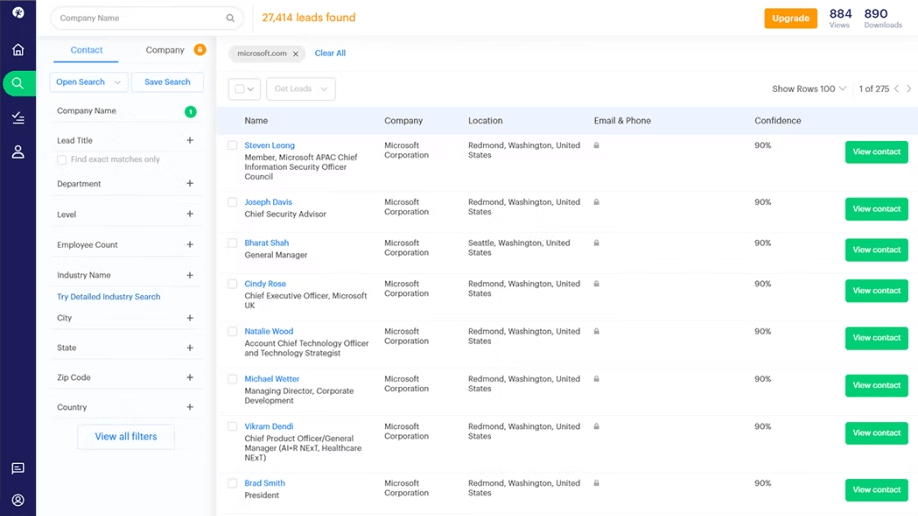This screenshot has width=918, height=516.
Task: Open the Get Leads dropdown
Action: pos(300,89)
